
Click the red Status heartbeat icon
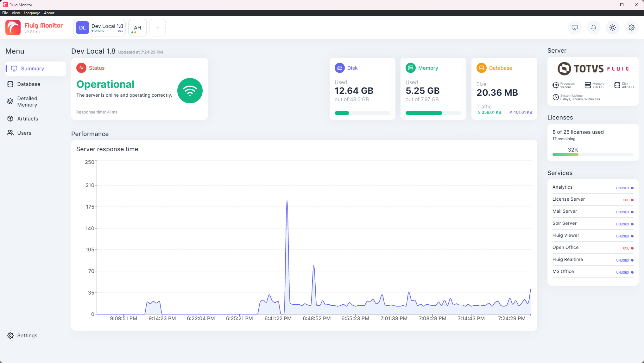tap(81, 68)
